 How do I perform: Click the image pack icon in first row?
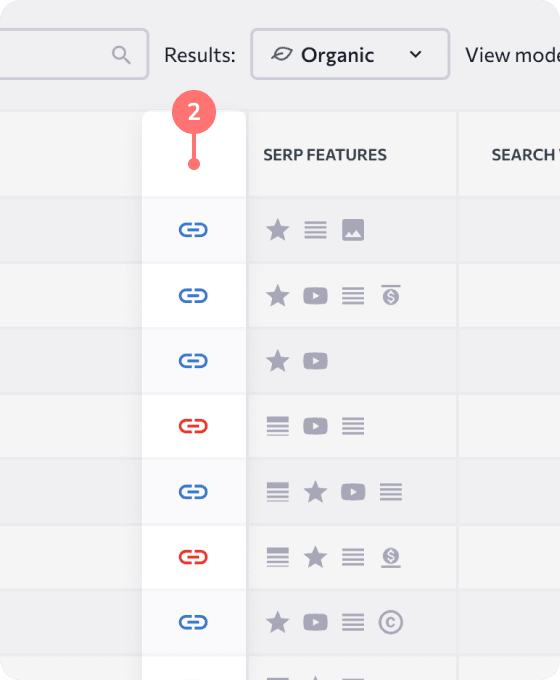point(353,230)
